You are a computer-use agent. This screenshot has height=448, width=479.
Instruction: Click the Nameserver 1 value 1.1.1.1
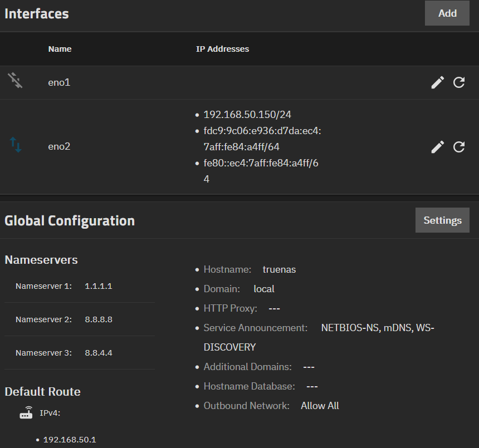(x=99, y=286)
